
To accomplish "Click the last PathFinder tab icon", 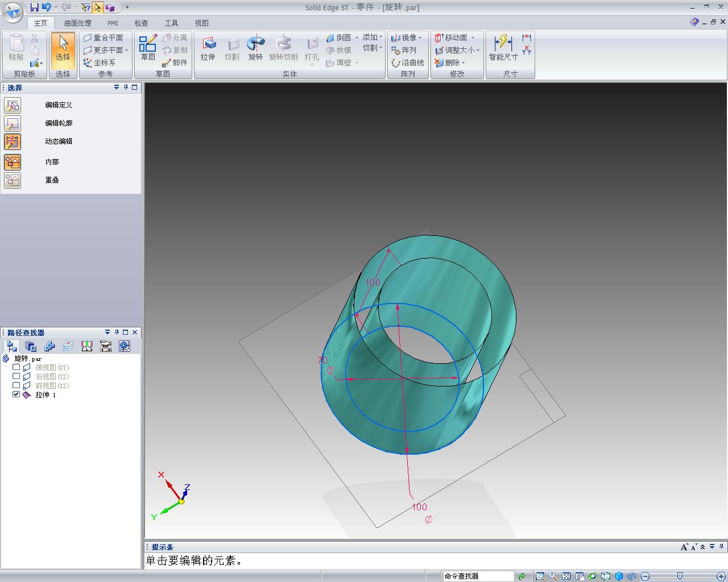I will tap(125, 346).
